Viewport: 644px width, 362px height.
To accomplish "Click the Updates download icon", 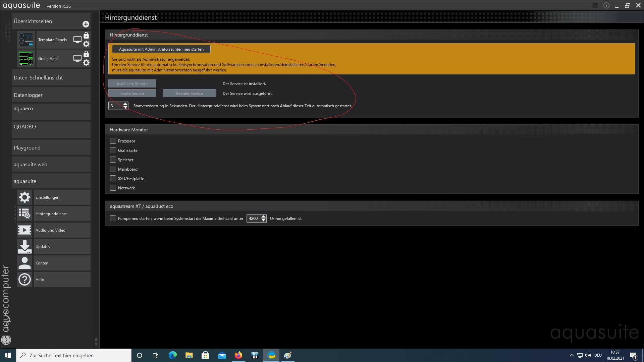I will point(24,246).
